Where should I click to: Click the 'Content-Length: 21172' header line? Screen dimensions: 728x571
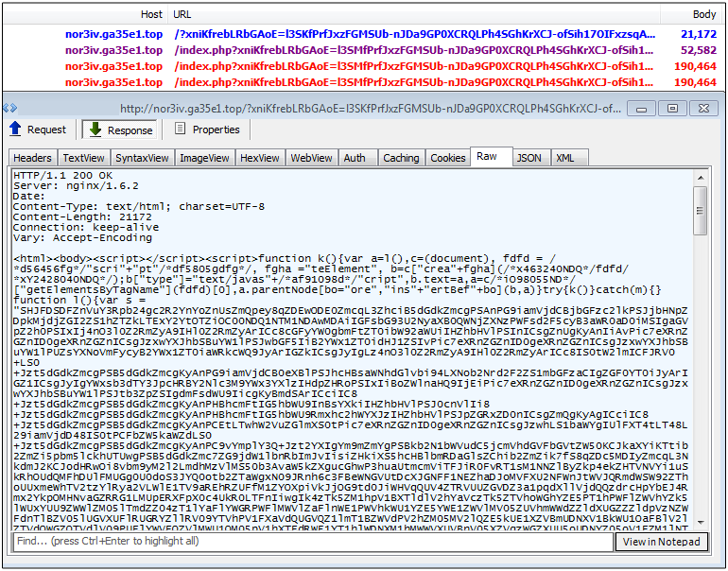click(x=82, y=216)
